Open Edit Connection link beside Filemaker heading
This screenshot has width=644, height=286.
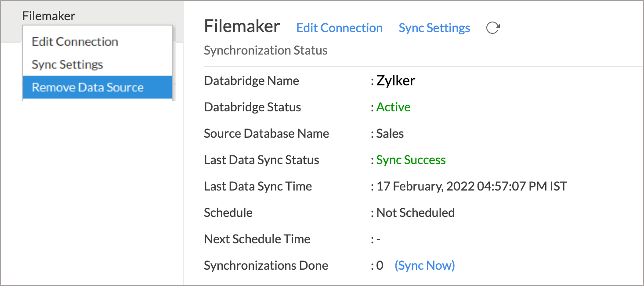click(339, 28)
